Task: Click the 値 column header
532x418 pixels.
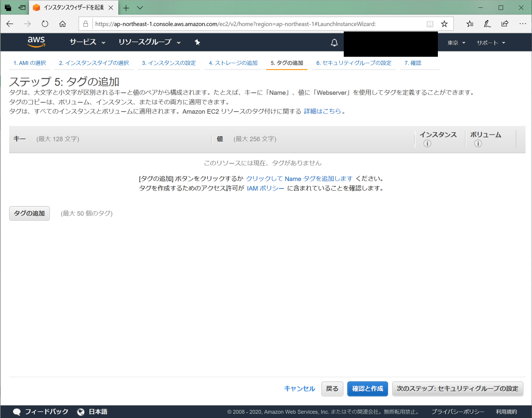Action: [x=220, y=139]
